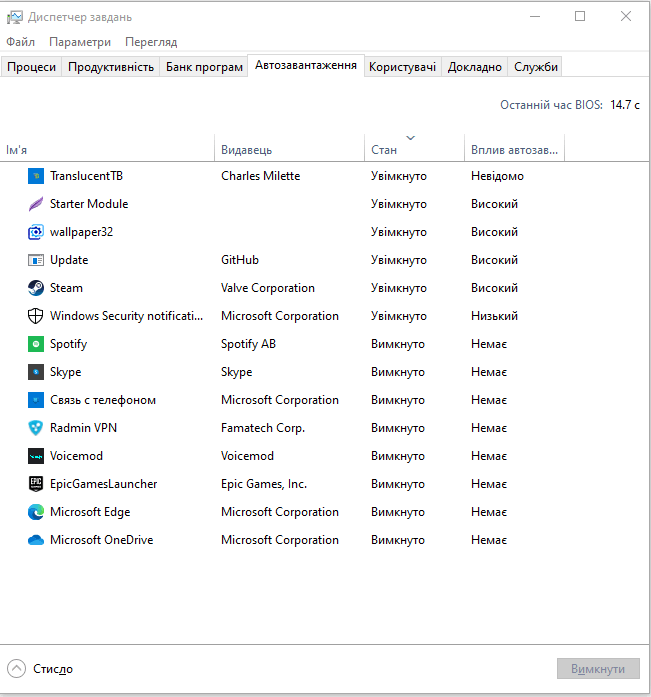Click the GitHub Update icon
Viewport: 651px width, 697px height.
(36, 260)
